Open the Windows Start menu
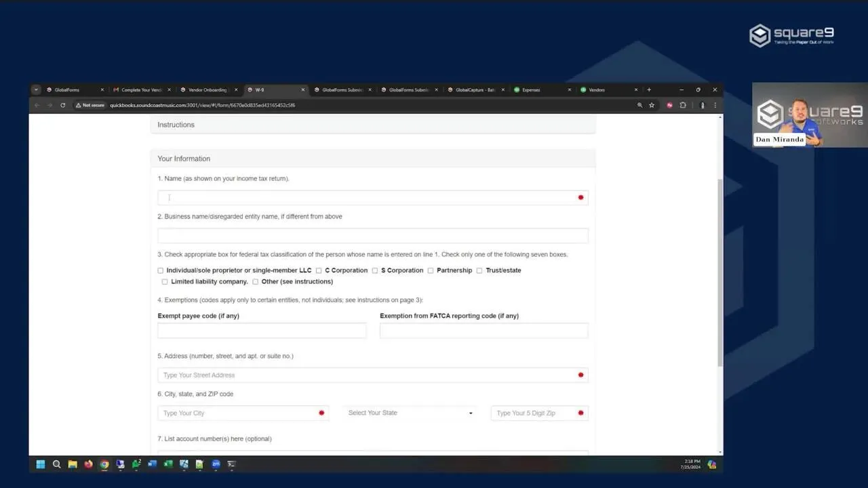Viewport: 868px width, 488px height. coord(40,464)
